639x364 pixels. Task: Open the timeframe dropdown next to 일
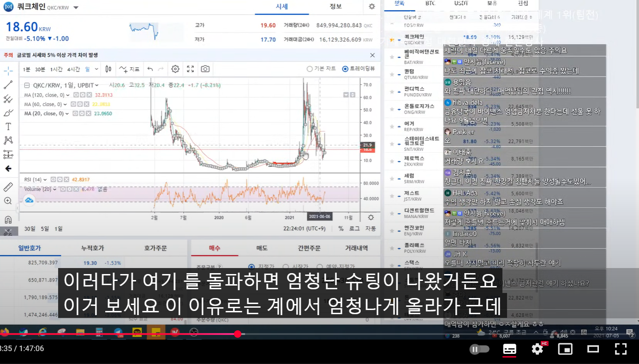(96, 69)
